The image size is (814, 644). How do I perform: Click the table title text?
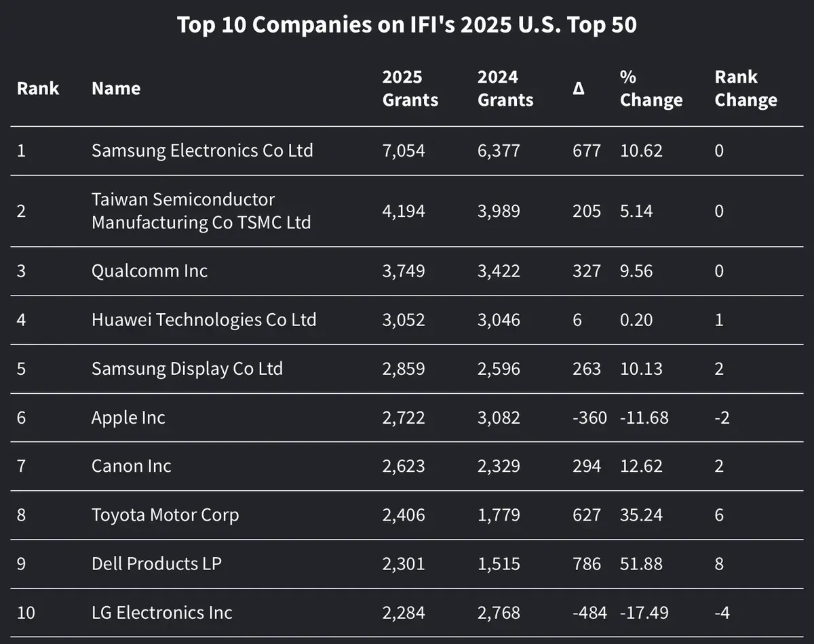pos(407,25)
